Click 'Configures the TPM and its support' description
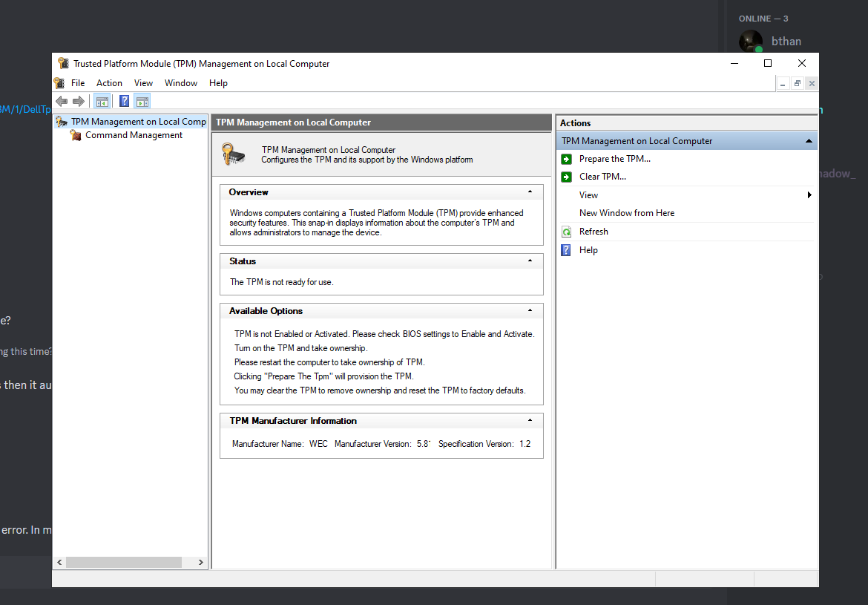The width and height of the screenshot is (868, 605). tap(367, 160)
